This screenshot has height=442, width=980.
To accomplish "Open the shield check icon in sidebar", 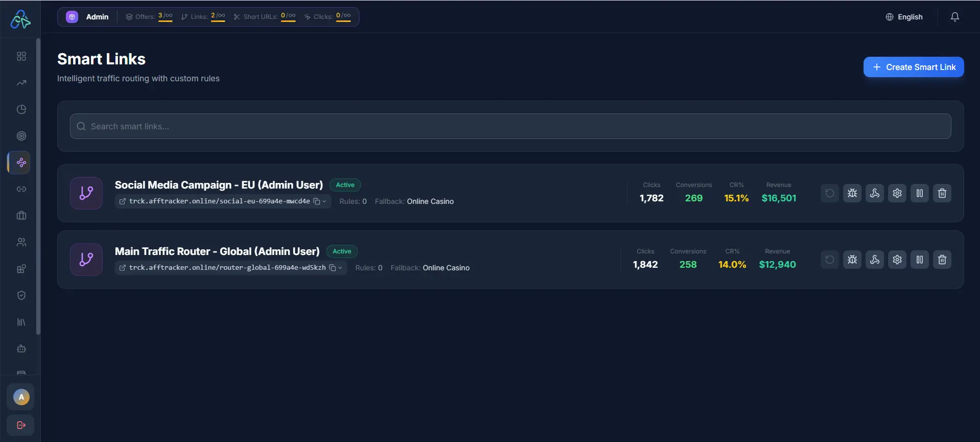I will (x=21, y=295).
